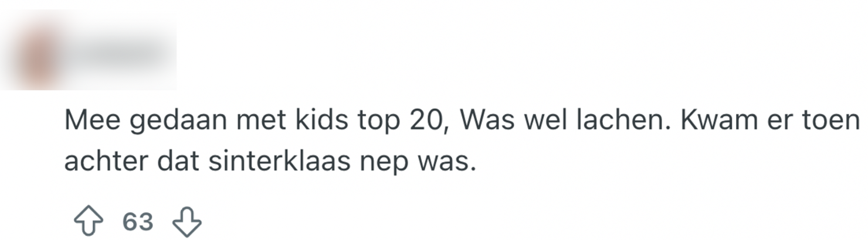Click the word "toen" ending the first line
This screenshot has width=868, height=240.
tap(835, 121)
